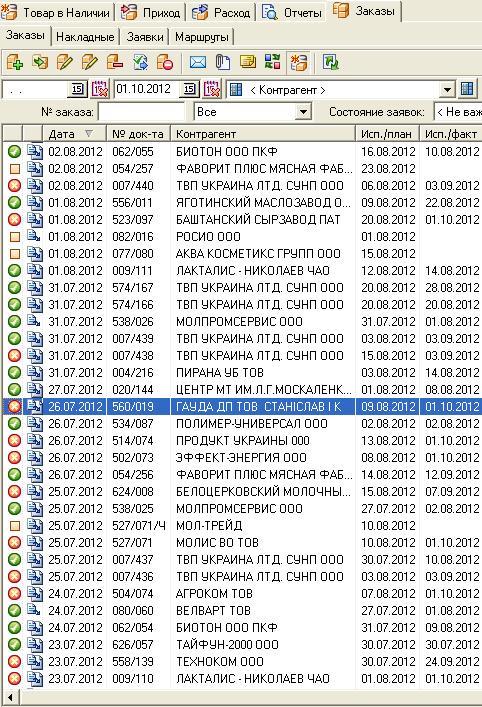Click the paperclip attachment icon
This screenshot has width=482, height=707.
point(223,62)
